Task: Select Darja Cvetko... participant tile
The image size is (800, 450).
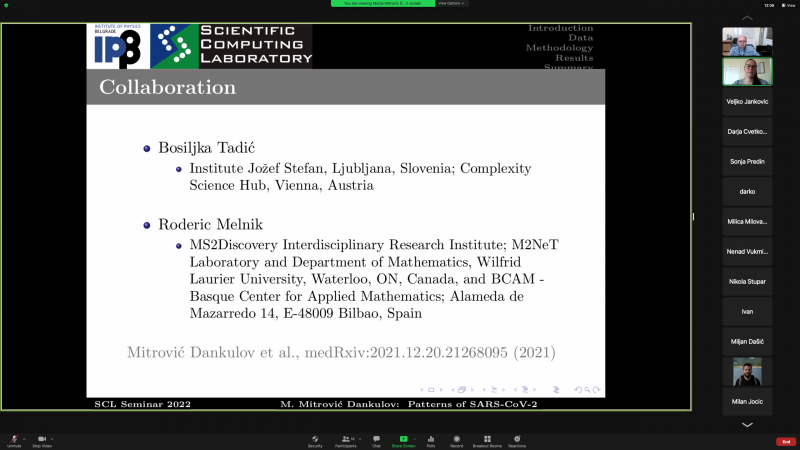Action: click(x=747, y=132)
